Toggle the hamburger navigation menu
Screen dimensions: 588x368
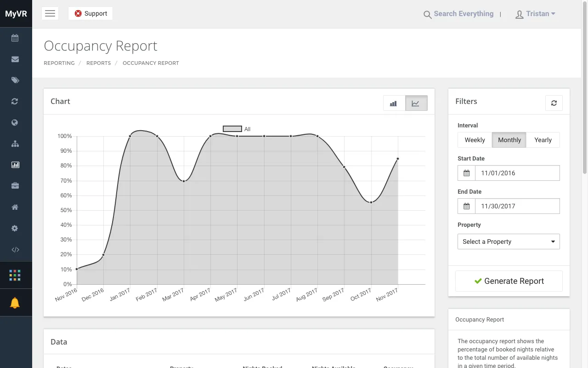(50, 13)
